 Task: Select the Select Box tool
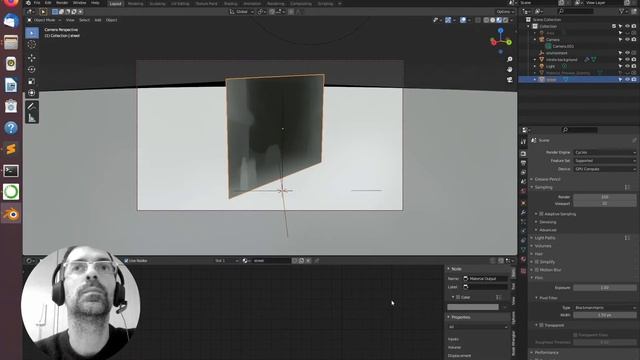click(32, 33)
